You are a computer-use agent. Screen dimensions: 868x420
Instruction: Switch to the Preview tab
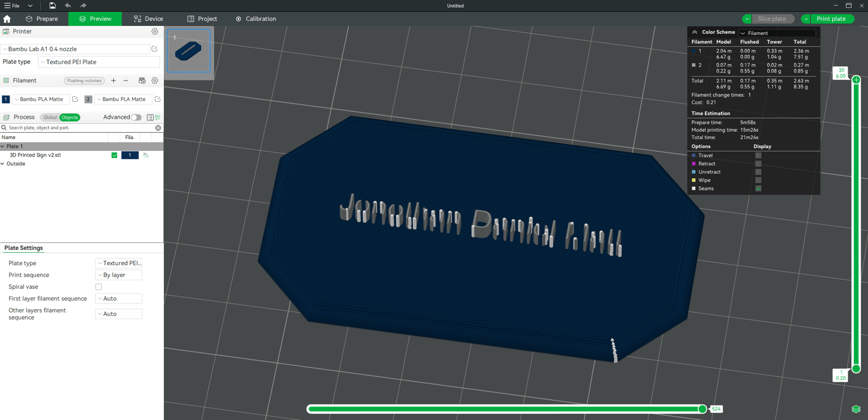click(95, 19)
